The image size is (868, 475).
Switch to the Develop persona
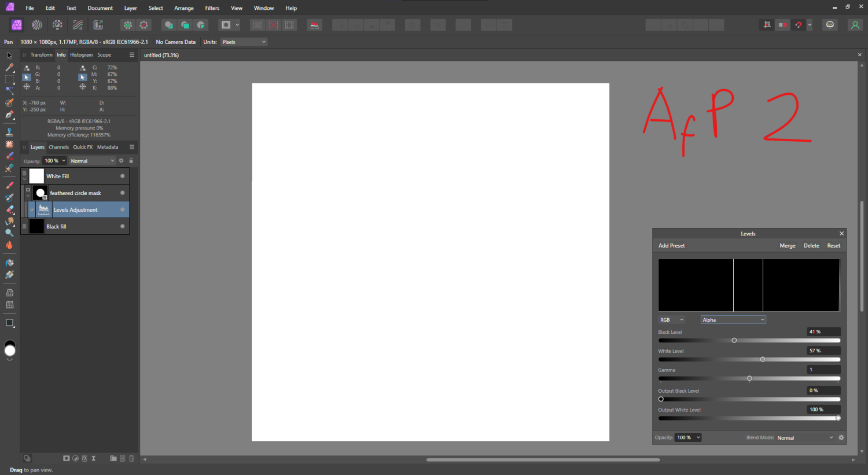(57, 25)
